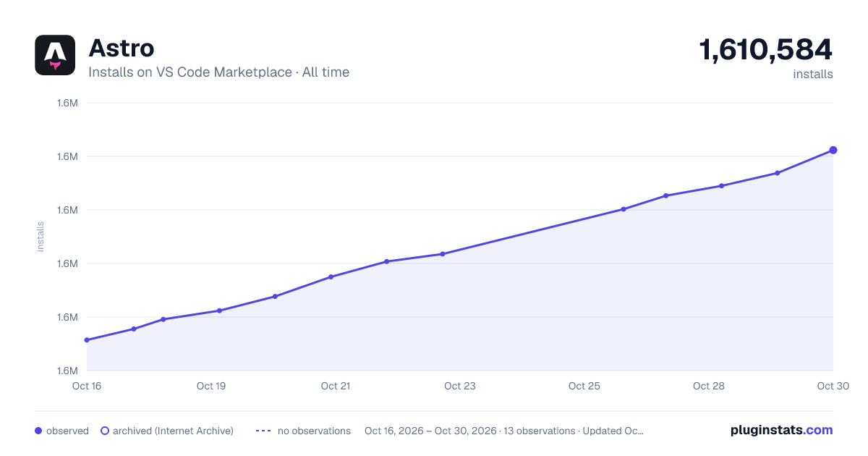Viewport: 868px width, 456px height.
Task: Click 'Installs on VS Code Marketplace · All time' subtitle
Action: point(218,72)
